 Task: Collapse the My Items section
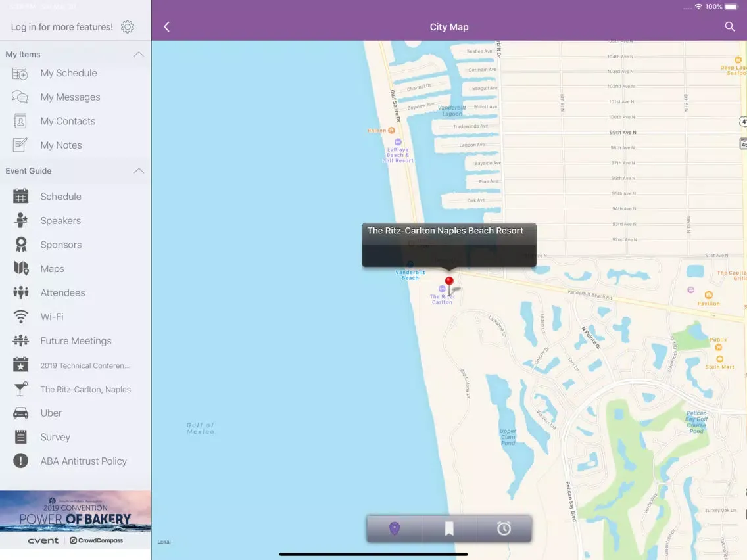pyautogui.click(x=139, y=55)
